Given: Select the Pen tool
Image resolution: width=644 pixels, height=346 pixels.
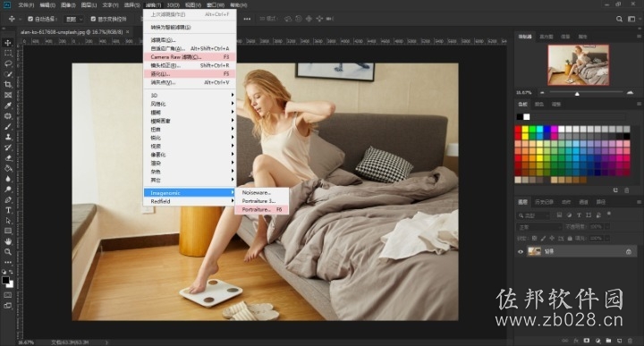Looking at the screenshot, I should [8, 200].
